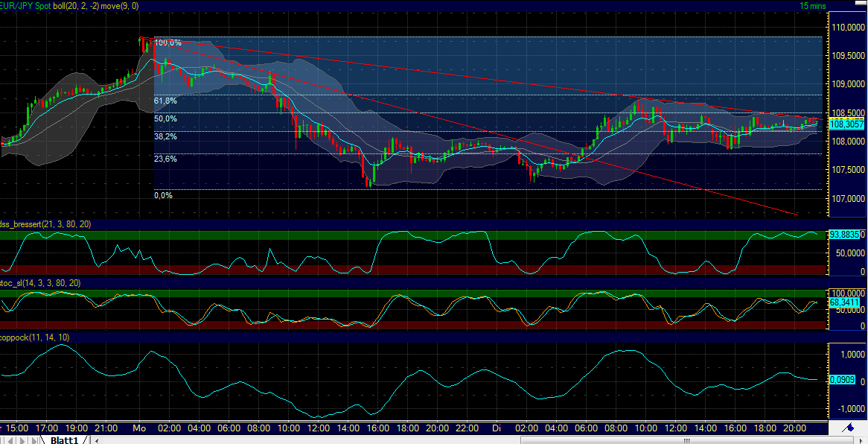This screenshot has width=868, height=444.
Task: Click the Mo label on the time axis
Action: 139,428
